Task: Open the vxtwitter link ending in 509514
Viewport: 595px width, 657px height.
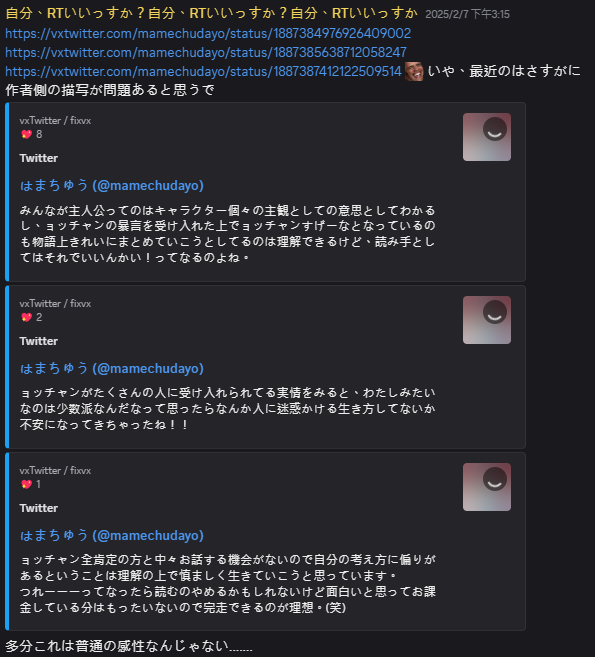Action: [x=203, y=71]
